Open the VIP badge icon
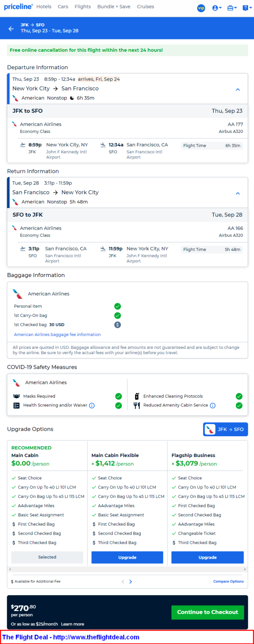Screen dimensions: 254x644 point(201,8)
